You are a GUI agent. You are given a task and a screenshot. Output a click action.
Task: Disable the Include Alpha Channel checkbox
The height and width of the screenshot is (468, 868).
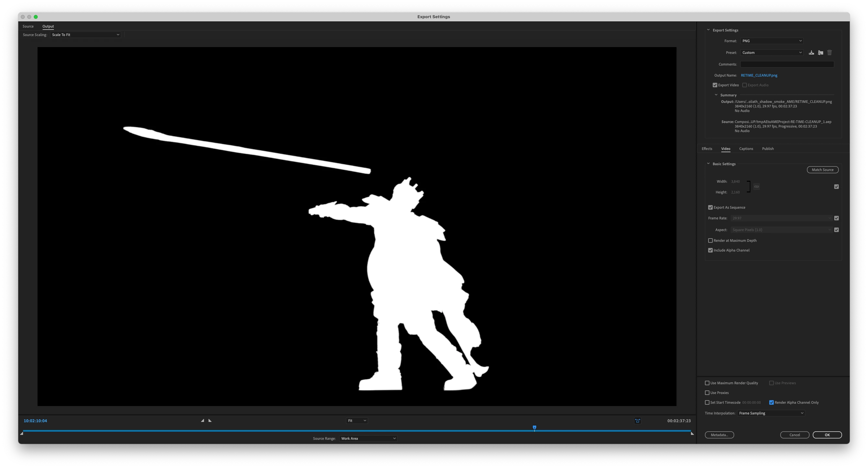coord(710,250)
